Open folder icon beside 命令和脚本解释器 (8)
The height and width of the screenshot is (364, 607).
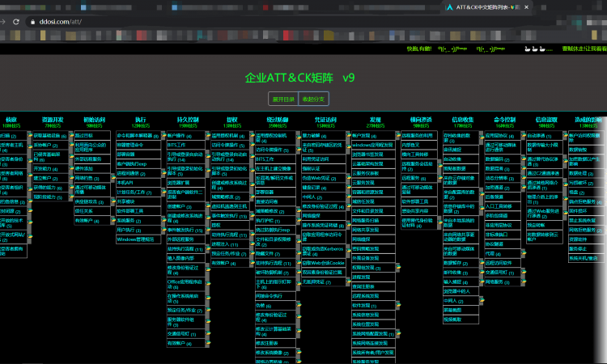point(163,136)
